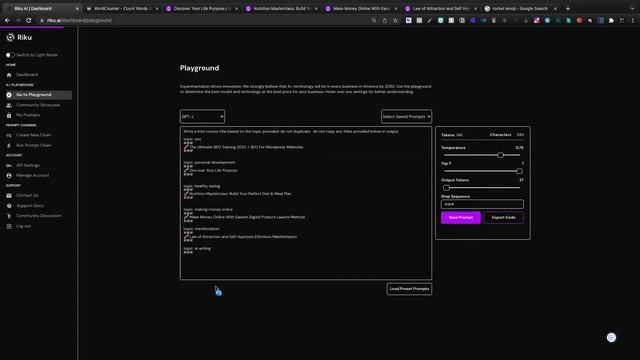Open the Notion extension icon
This screenshot has height=360, width=640.
pos(590,20)
